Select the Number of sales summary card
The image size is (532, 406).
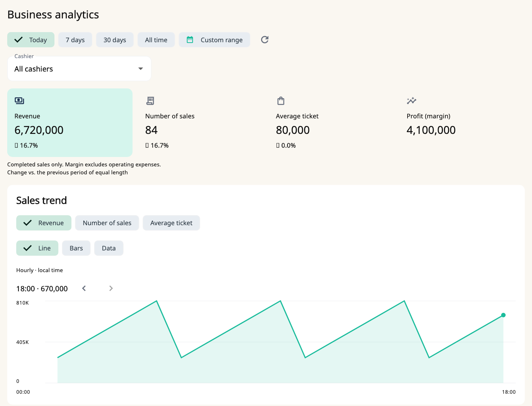point(201,123)
